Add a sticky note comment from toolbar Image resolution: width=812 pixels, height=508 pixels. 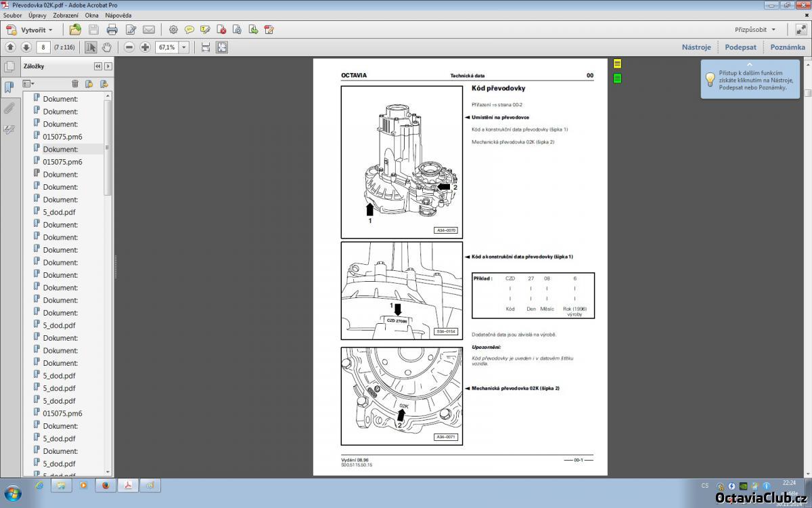tap(189, 30)
